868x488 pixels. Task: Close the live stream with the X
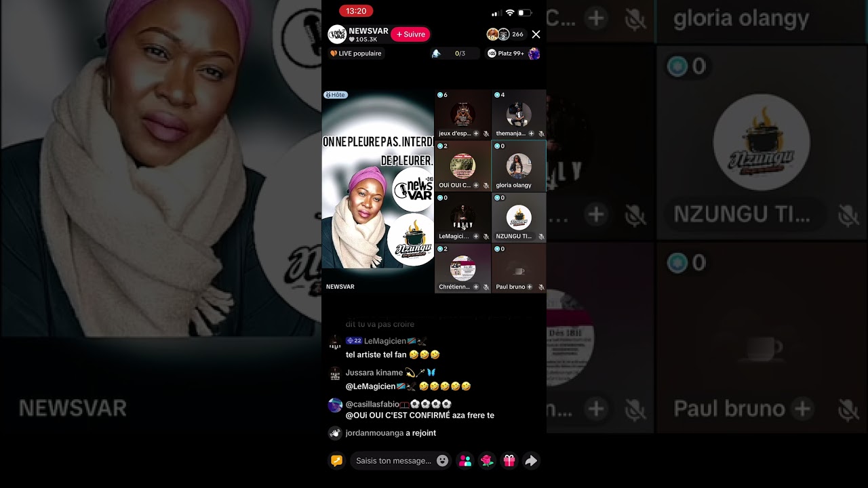536,34
